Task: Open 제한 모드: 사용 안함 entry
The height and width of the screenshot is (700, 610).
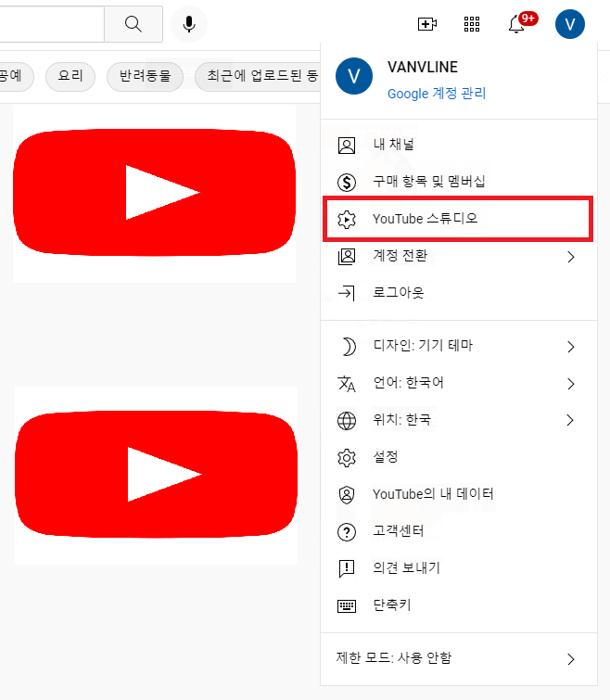Action: coord(459,658)
